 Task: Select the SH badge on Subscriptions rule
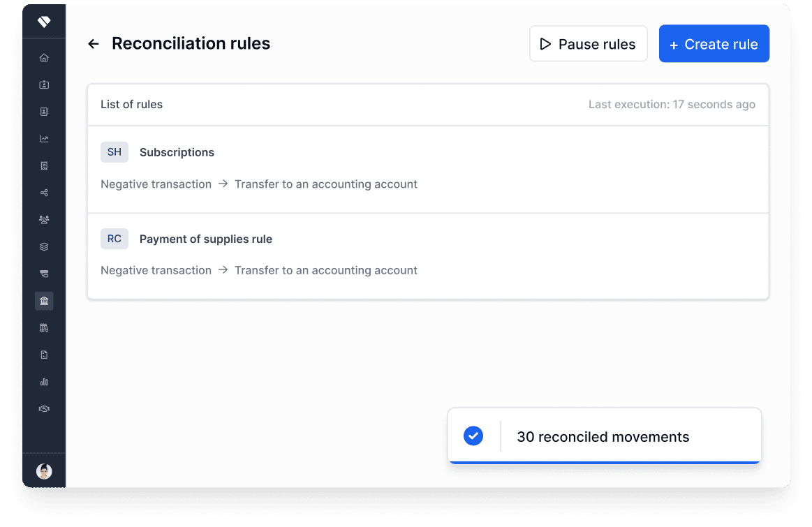[115, 151]
